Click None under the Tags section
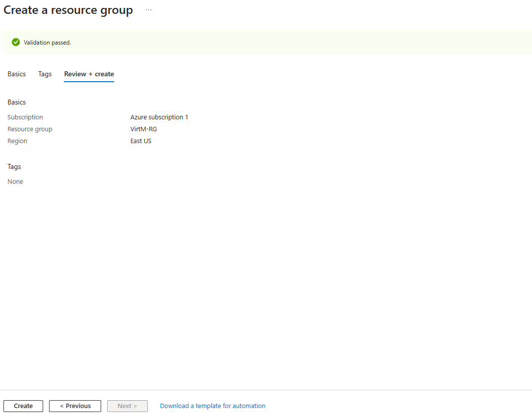Viewport: 532px width, 417px height. [15, 181]
